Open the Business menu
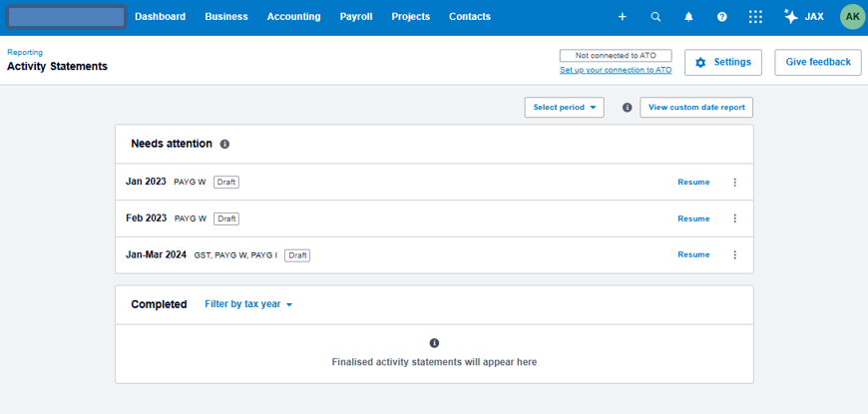 tap(226, 17)
